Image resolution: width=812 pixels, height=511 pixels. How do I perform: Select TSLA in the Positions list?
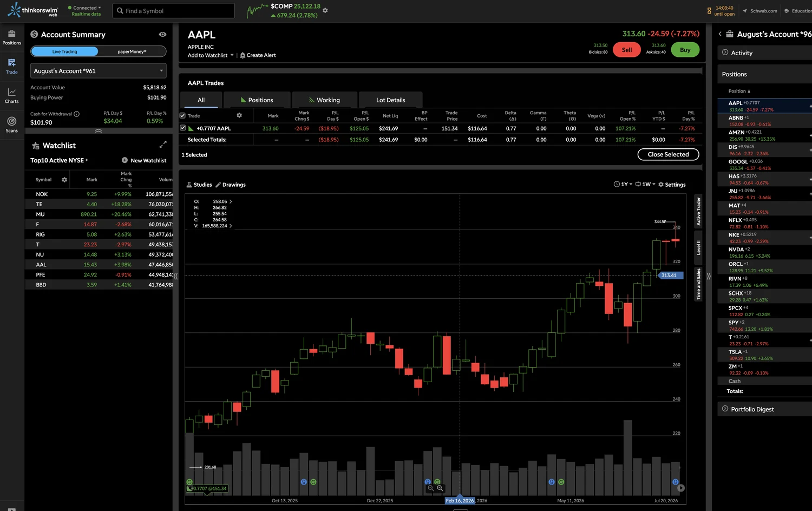click(764, 355)
